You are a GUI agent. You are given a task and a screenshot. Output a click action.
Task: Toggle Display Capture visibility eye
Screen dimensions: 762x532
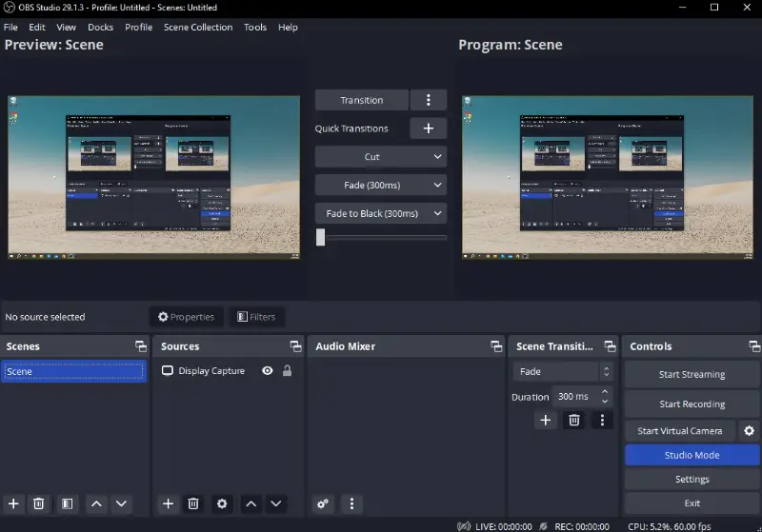(x=268, y=371)
